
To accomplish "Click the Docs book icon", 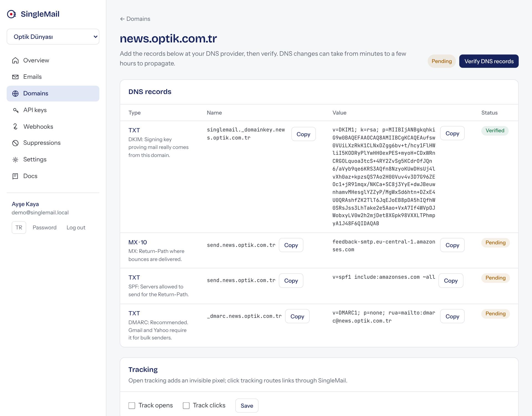I will 16,176.
